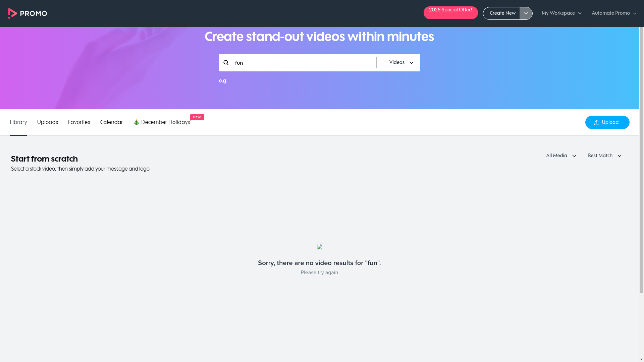Click the "Sorry, there are no video results" message
The width and height of the screenshot is (644, 362).
pyautogui.click(x=319, y=263)
